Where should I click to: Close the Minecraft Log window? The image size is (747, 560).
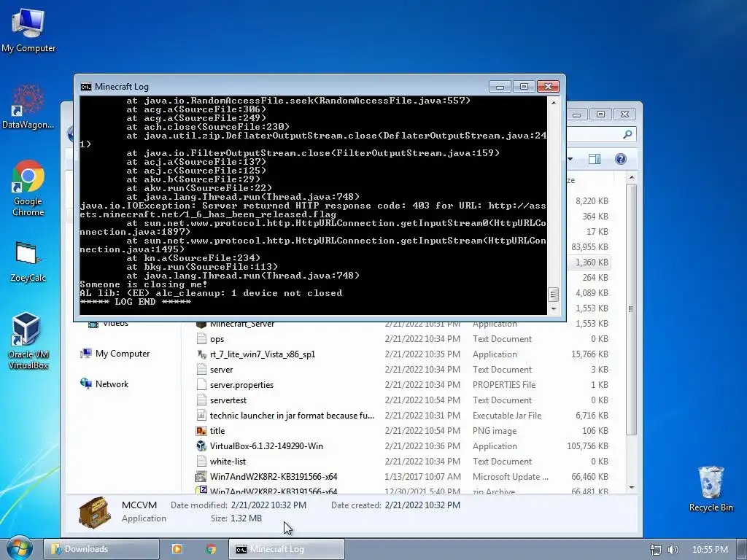[x=548, y=87]
